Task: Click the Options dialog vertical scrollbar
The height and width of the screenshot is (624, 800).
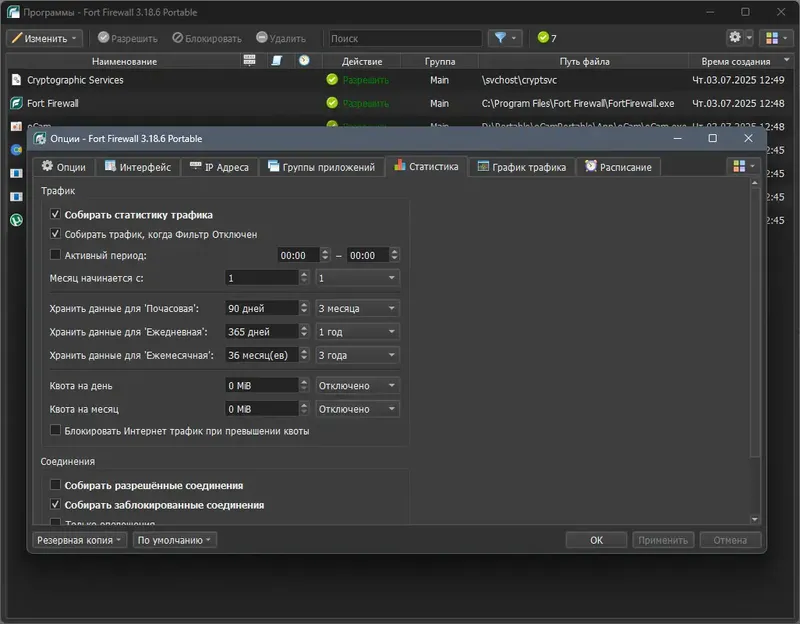Action: [x=755, y=321]
